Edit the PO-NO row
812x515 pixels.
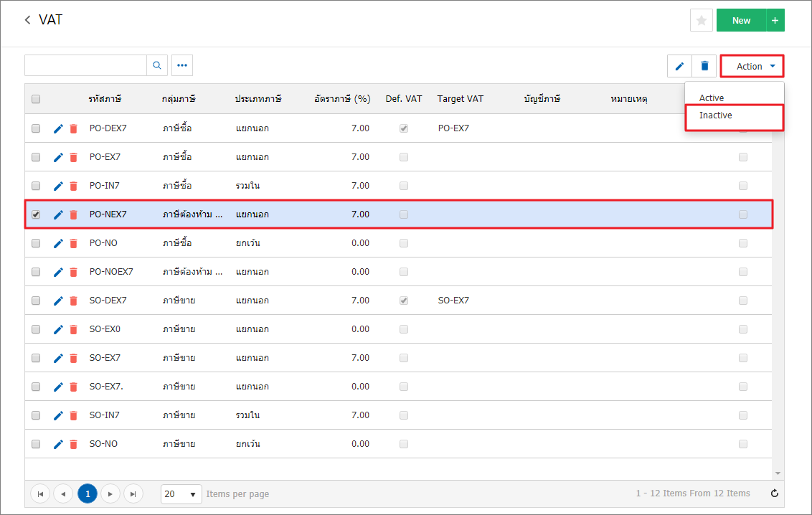click(x=59, y=243)
